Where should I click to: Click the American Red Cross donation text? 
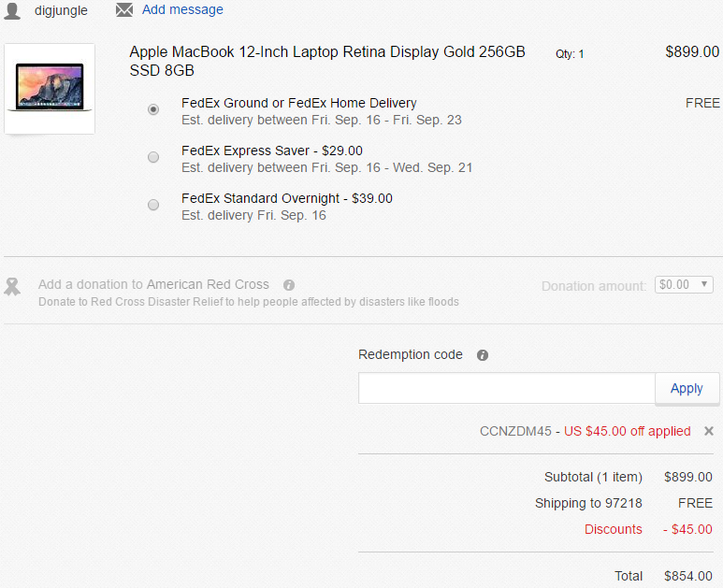153,284
